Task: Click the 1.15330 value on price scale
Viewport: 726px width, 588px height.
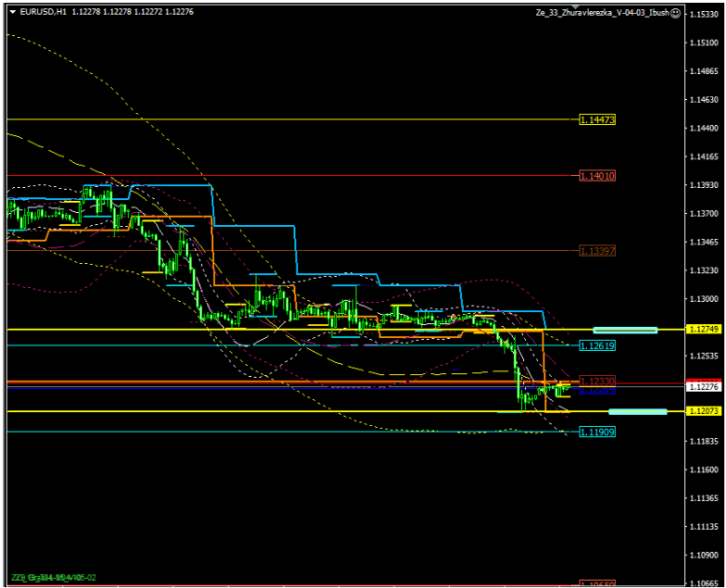Action: (x=703, y=15)
